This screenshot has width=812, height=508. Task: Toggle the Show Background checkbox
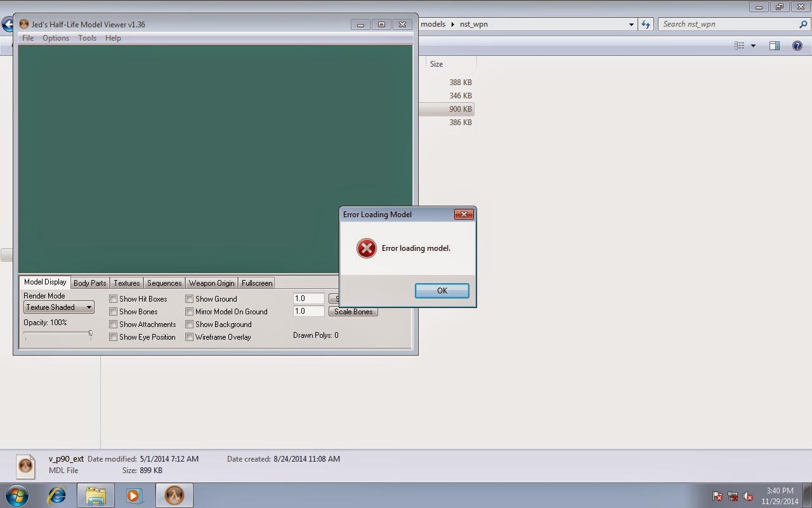click(190, 324)
